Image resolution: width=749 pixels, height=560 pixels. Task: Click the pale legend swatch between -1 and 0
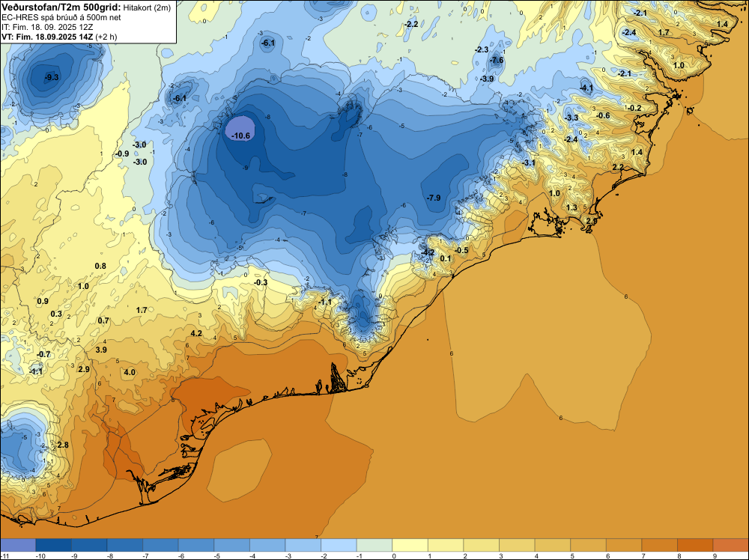[374, 545]
